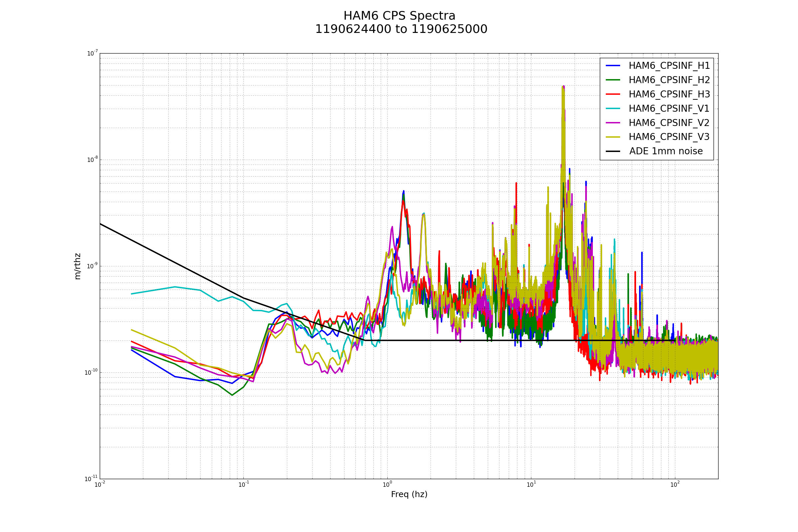Viewport: 798px width, 532px height.
Task: Click the magenta V2 legend line swatch
Action: (x=613, y=122)
